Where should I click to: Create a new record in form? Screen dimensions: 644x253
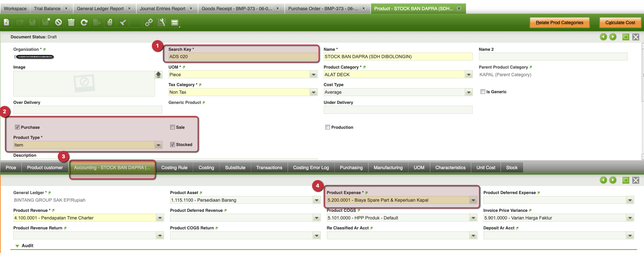7,23
